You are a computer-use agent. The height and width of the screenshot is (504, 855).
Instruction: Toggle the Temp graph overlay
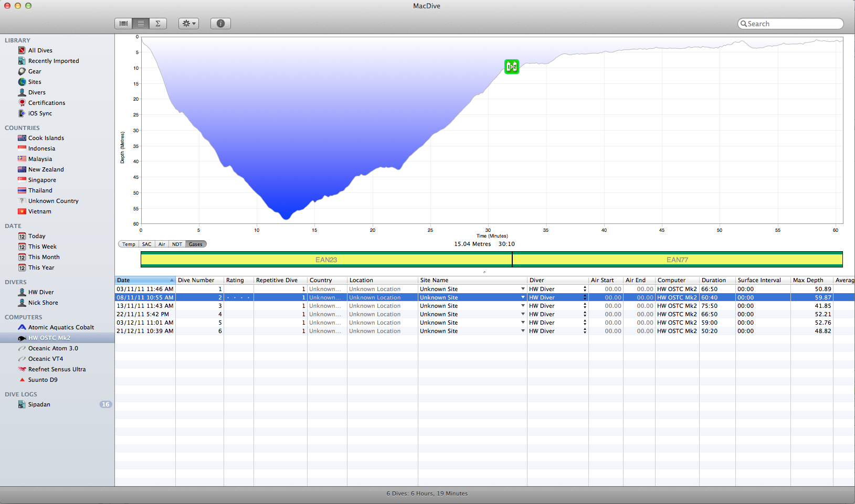pyautogui.click(x=129, y=244)
